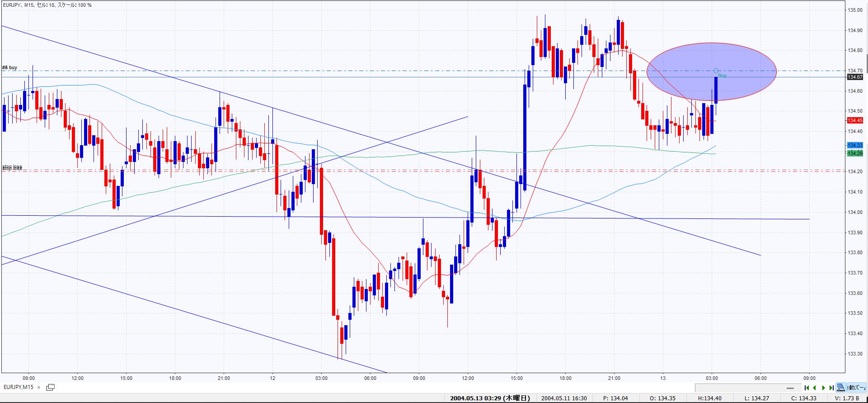Click the blue 134.33 indicator price tag
Screen dimensions: 868x403
[855, 145]
